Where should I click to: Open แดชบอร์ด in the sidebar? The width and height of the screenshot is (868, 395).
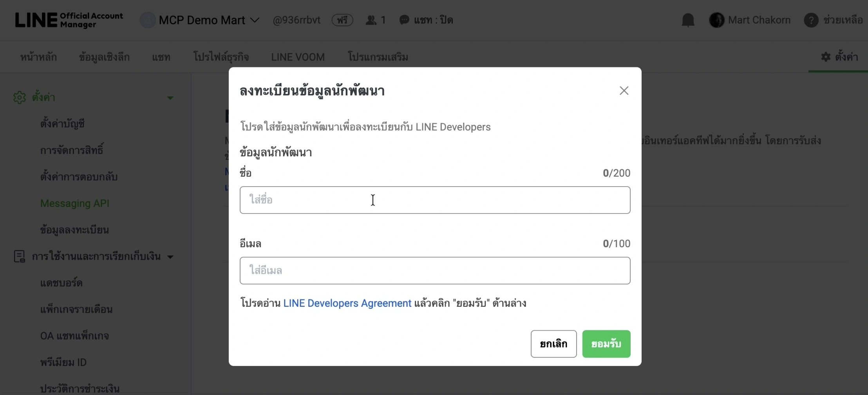(61, 283)
